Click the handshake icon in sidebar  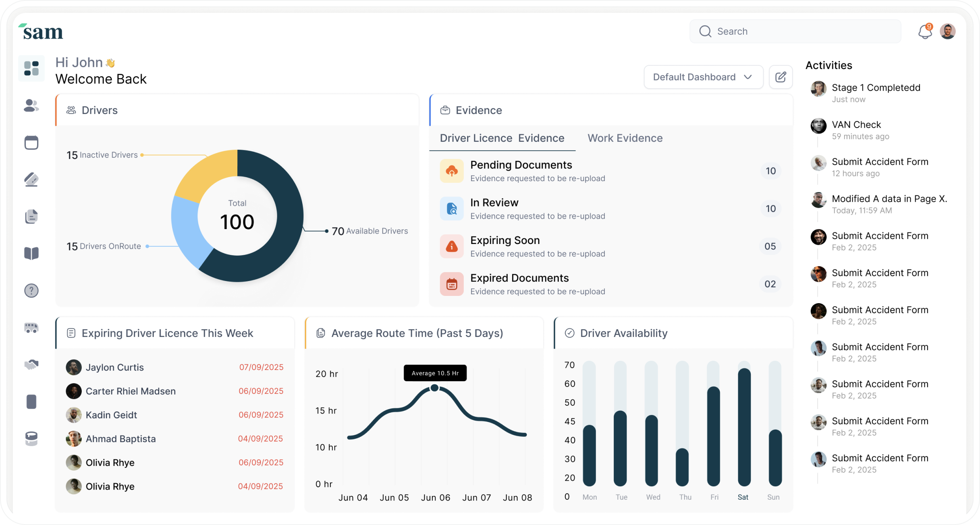coord(31,365)
